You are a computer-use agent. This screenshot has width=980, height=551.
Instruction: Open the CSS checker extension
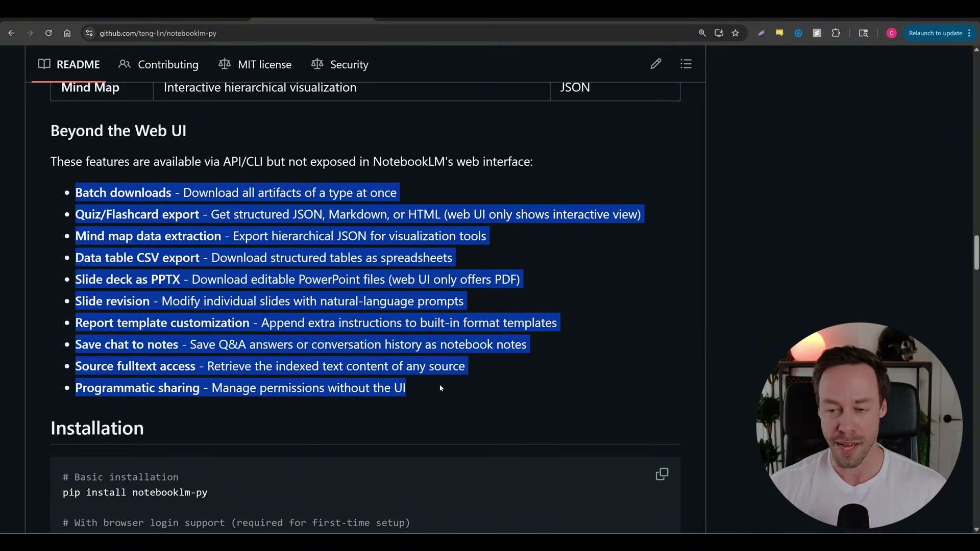pyautogui.click(x=779, y=33)
